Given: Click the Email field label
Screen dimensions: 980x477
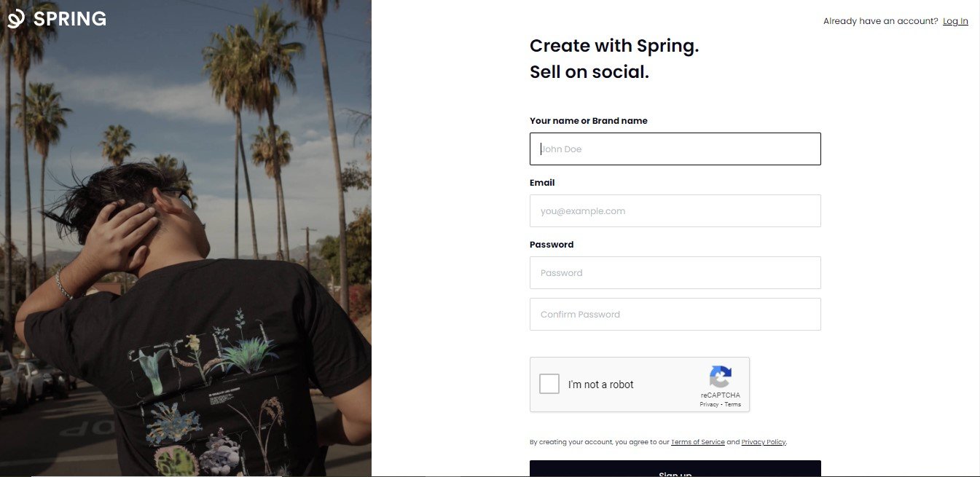Looking at the screenshot, I should pos(542,182).
